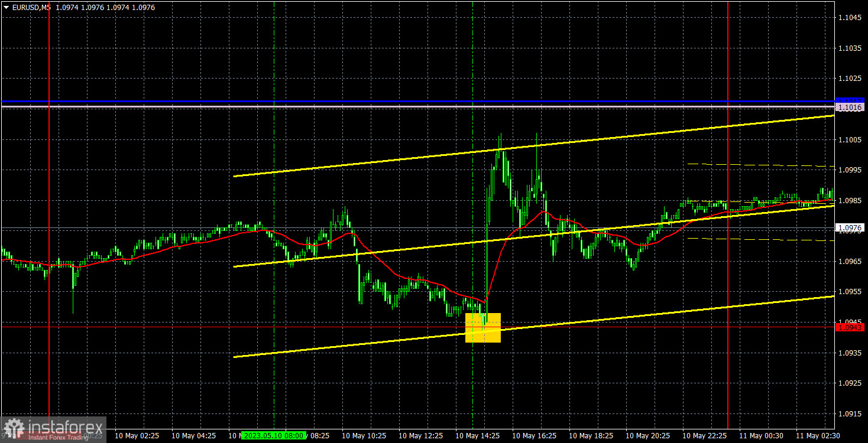Viewport: 868px width, 443px height.
Task: Click the 1.0965 price scale value
Action: click(x=850, y=261)
